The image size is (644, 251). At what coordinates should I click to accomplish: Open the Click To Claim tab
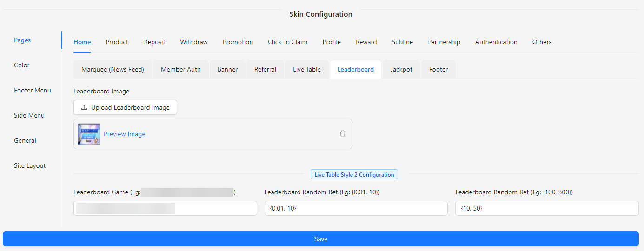[x=287, y=42]
